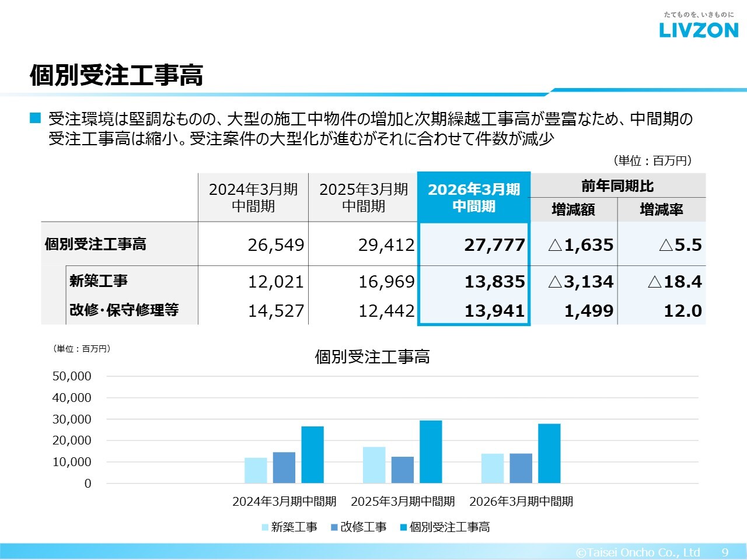Click the 改修工事 legend swatch

tap(334, 527)
